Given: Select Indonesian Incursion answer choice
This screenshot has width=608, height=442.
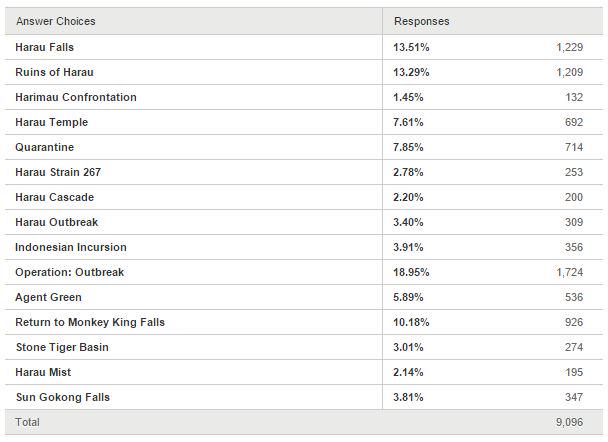Looking at the screenshot, I should point(71,247).
